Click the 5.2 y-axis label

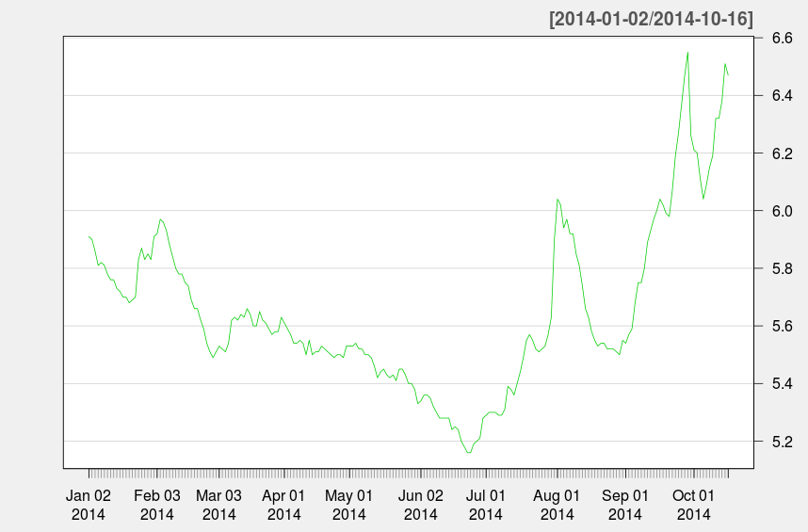pos(782,442)
